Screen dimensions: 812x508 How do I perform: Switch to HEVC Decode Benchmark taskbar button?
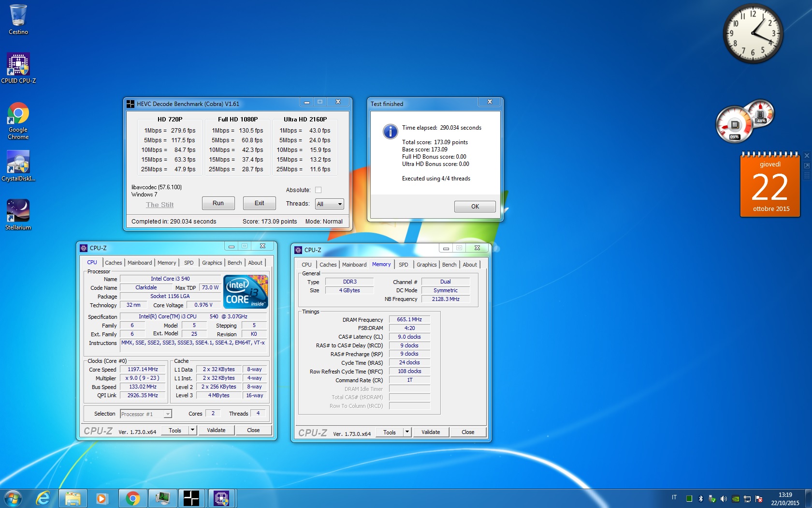[x=191, y=498]
